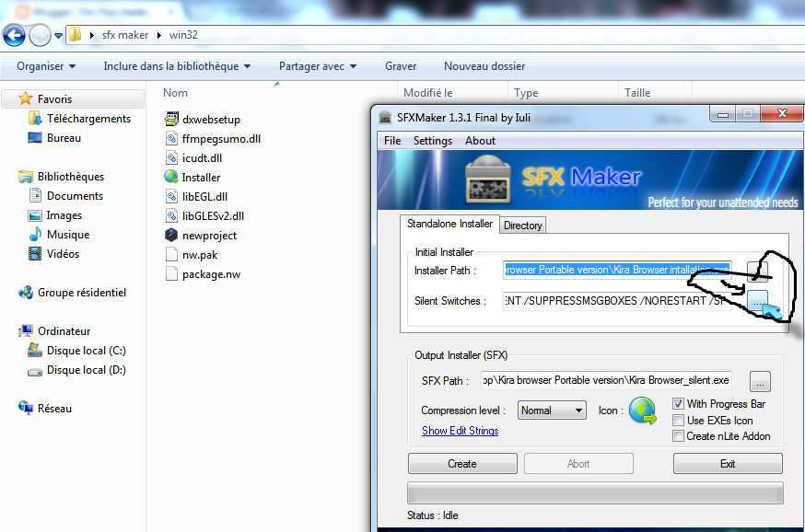Select the dxwebsetup file icon
The width and height of the screenshot is (805, 532).
171,119
